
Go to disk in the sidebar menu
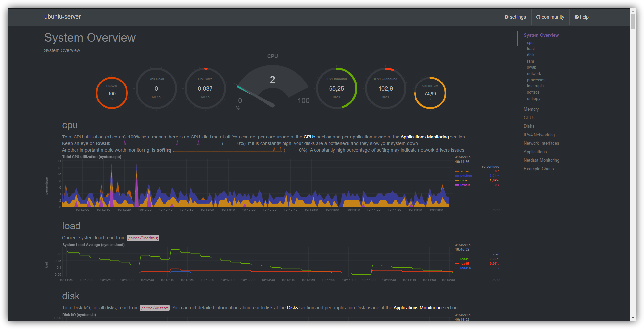[x=530, y=55]
